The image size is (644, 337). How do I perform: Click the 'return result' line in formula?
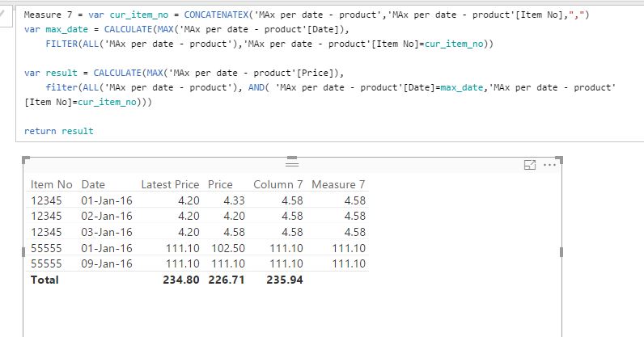(59, 131)
